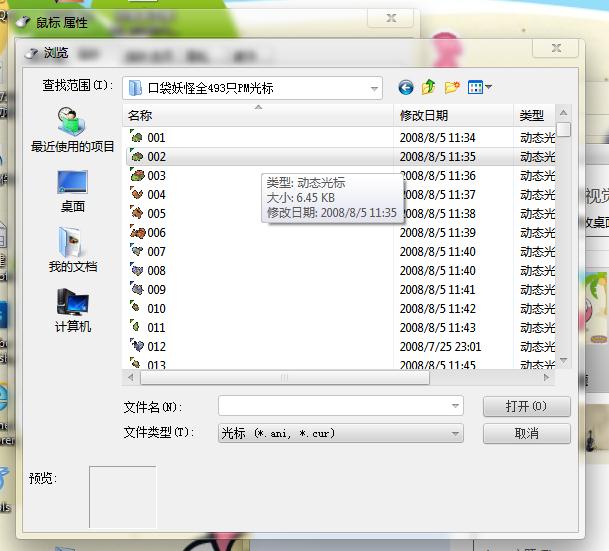Click the vertical scrollbar up arrow
609x551 pixels.
click(563, 113)
